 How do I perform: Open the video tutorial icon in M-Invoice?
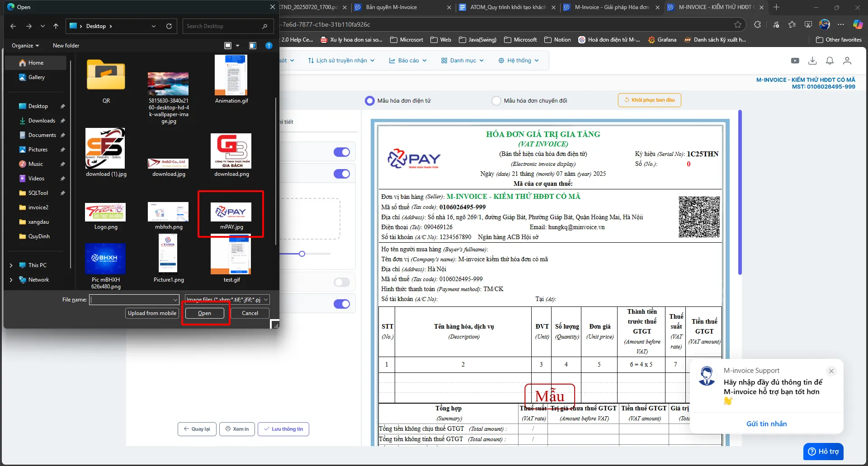click(x=795, y=61)
